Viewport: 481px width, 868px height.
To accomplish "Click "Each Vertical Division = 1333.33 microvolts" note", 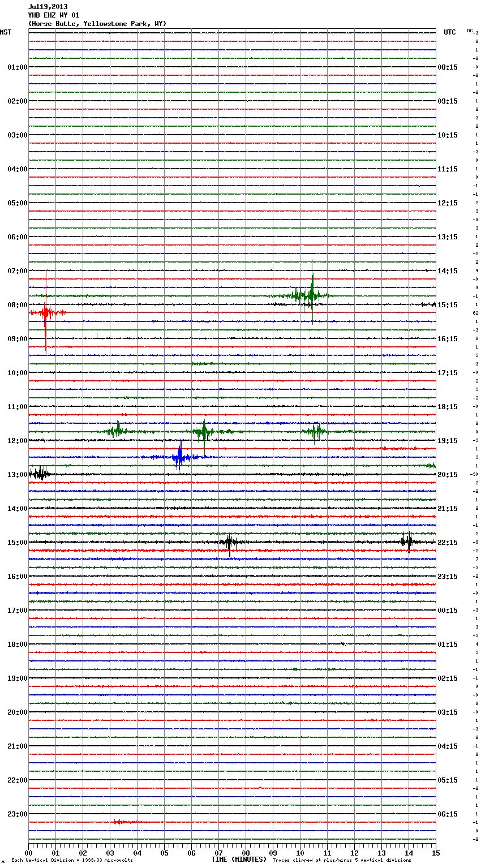I will coord(72,861).
